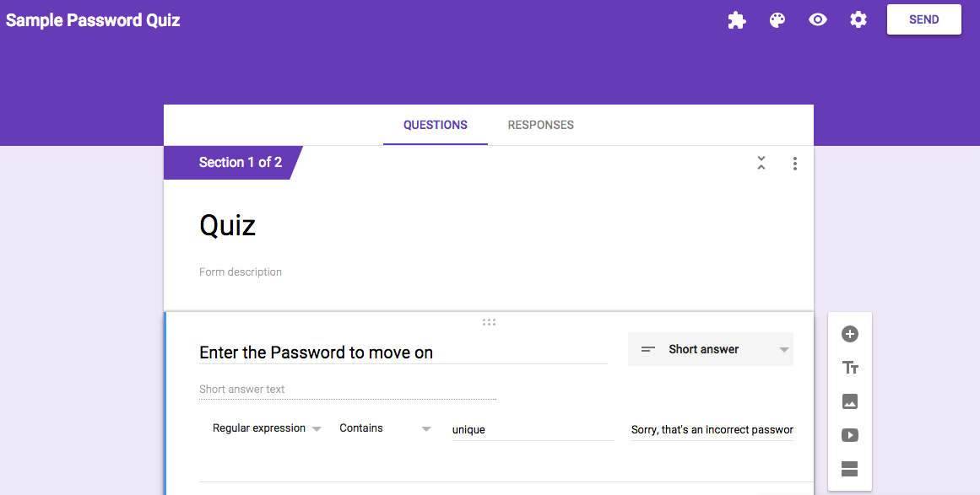Switch to the RESPONSES tab
The width and height of the screenshot is (980, 495).
540,125
